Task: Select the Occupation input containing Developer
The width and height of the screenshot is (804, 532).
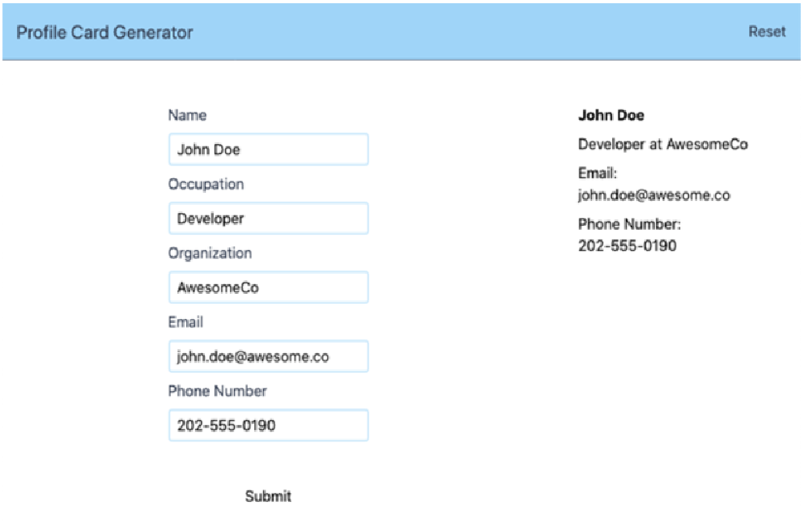Action: pos(268,218)
